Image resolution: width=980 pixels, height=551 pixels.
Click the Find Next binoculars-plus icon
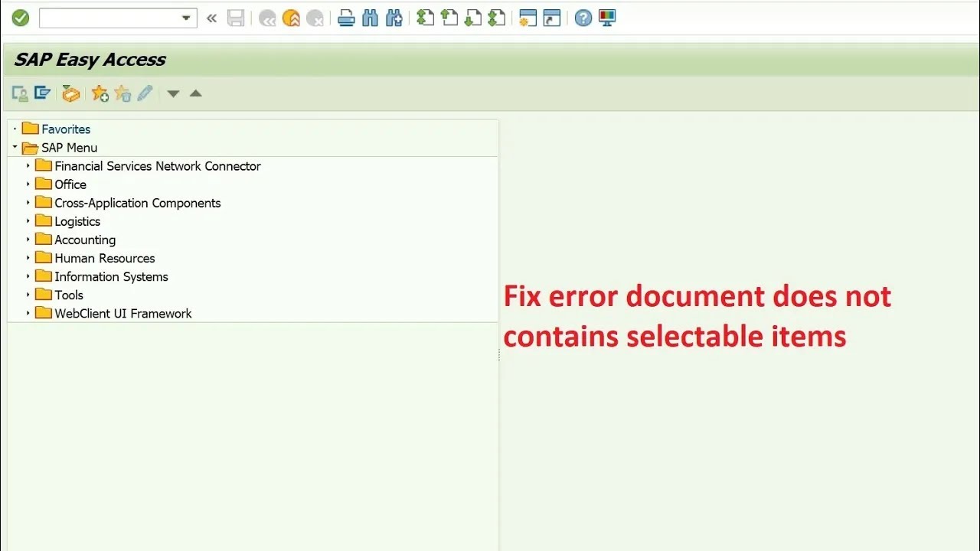pos(394,18)
